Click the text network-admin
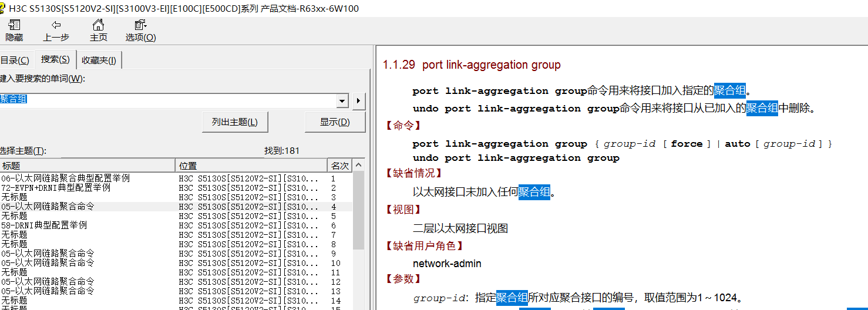Viewport: 868px width, 310px height. point(447,264)
